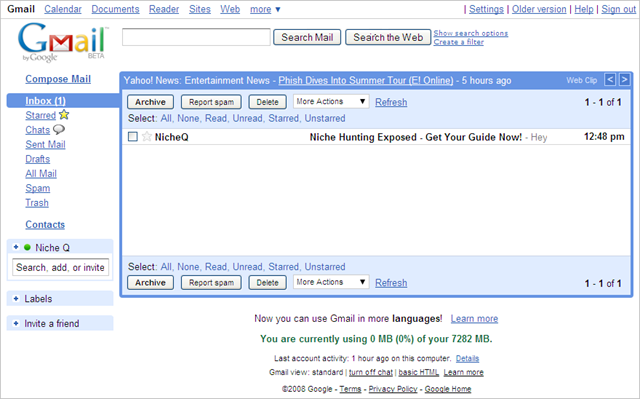
Task: Open Sent Mail folder
Action: (45, 144)
